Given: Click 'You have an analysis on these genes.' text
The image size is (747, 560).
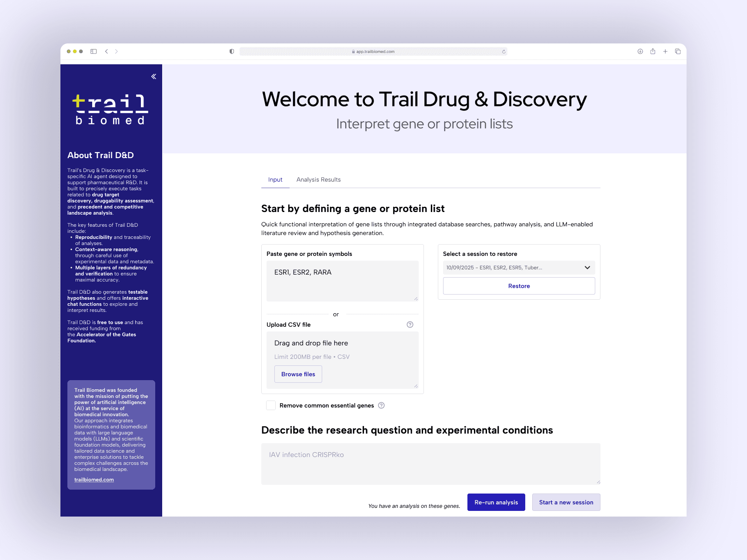Looking at the screenshot, I should (x=414, y=506).
